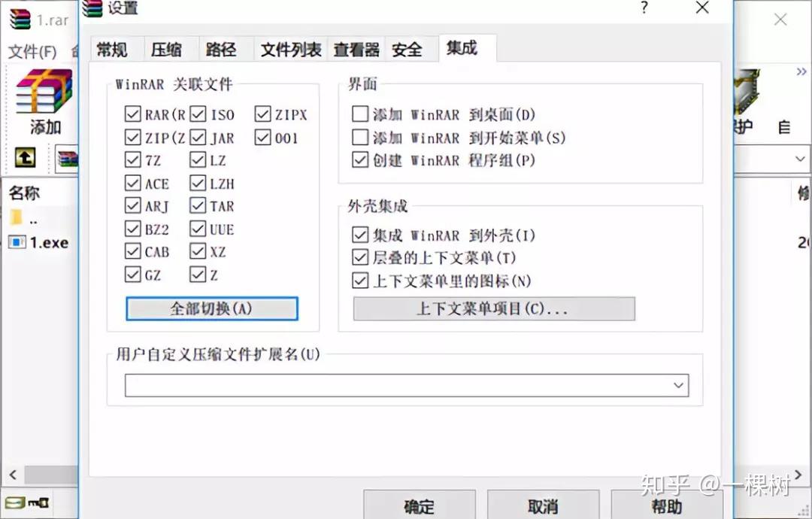Screen dimensions: 812x519
Task: Uncheck the XZ association checkbox
Action: coord(198,251)
